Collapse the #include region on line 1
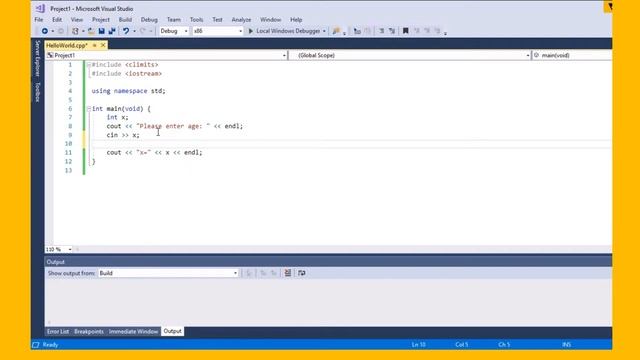640x360 pixels. tap(89, 65)
